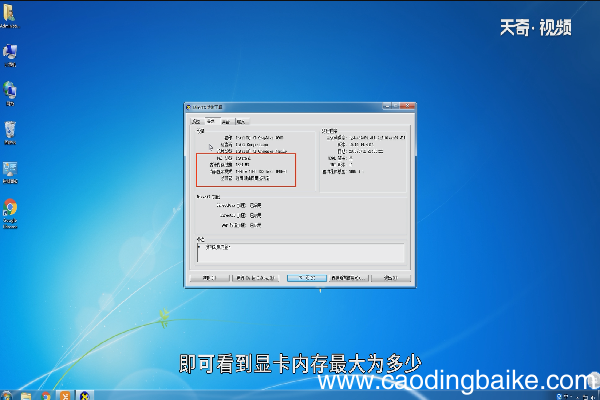This screenshot has width=600, height=400.
Task: Click the current display mode value
Action: (261, 171)
